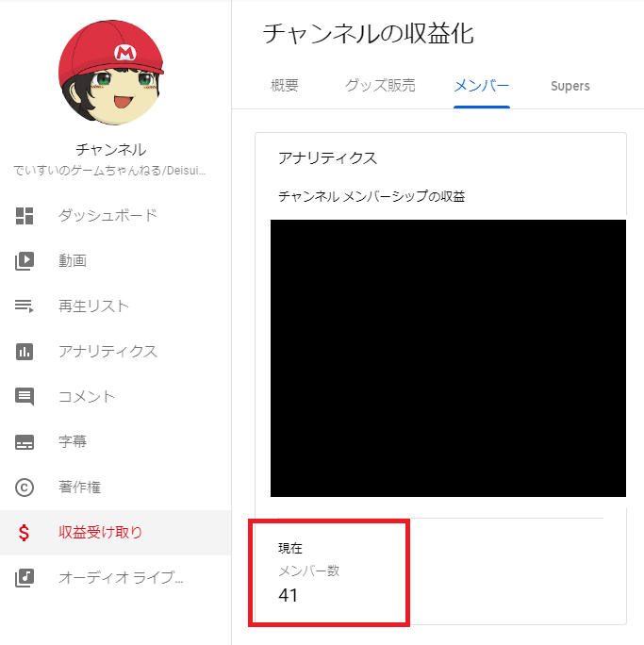Click the blacked-out membership revenue chart

point(448,358)
